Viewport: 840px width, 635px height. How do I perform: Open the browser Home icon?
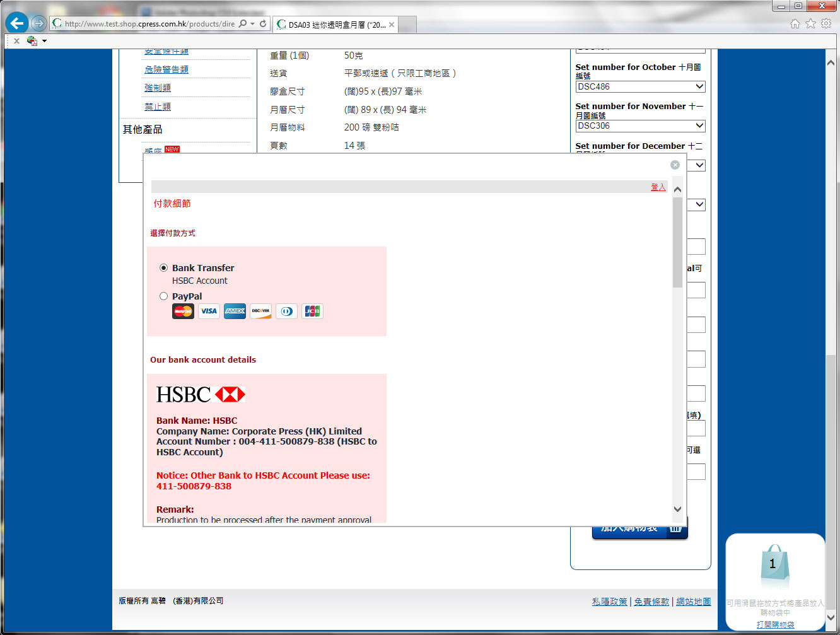tap(795, 24)
